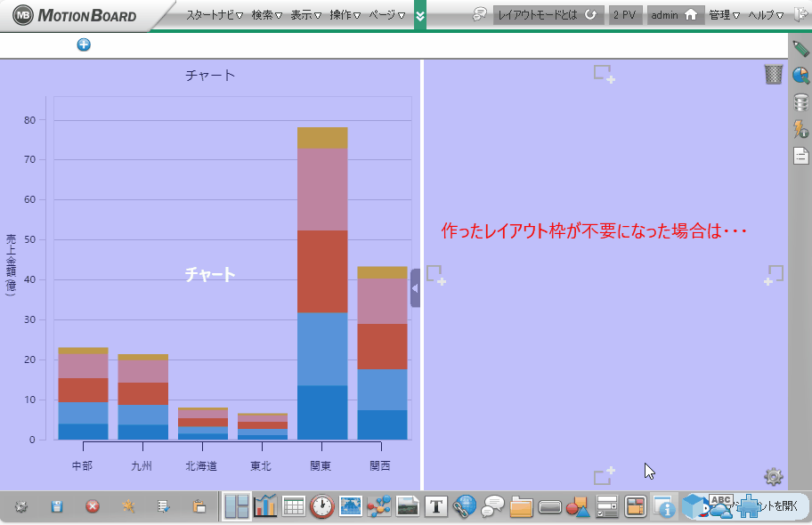The height and width of the screenshot is (525, 812).
Task: Toggle the layout split item button
Action: pyautogui.click(x=237, y=507)
